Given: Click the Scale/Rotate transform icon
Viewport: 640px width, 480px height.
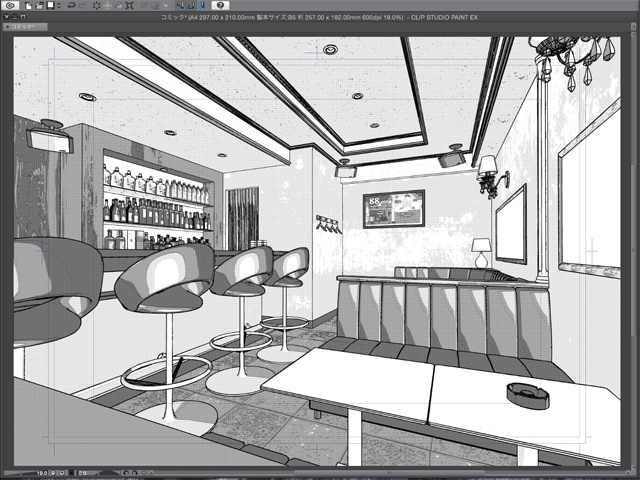Looking at the screenshot, I should click(130, 6).
